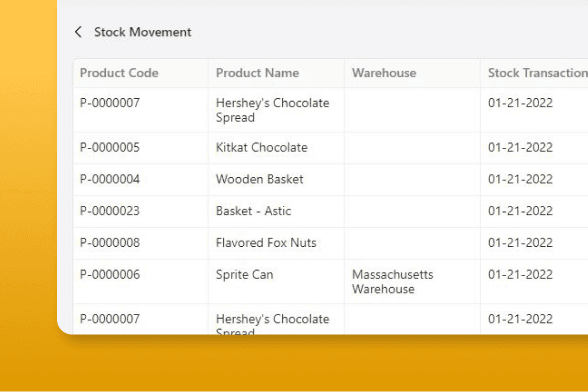588x392 pixels.
Task: Click the Stock Movement page title
Action: pos(142,32)
